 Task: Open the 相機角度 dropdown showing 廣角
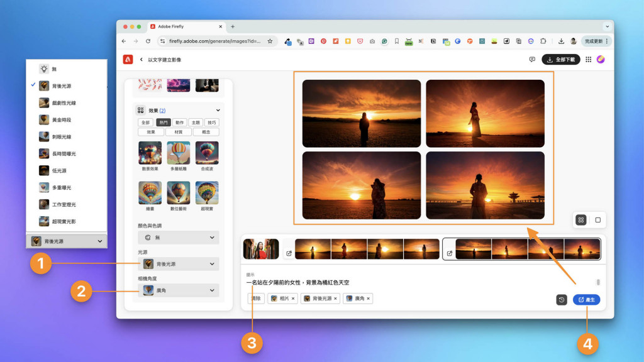tap(178, 290)
